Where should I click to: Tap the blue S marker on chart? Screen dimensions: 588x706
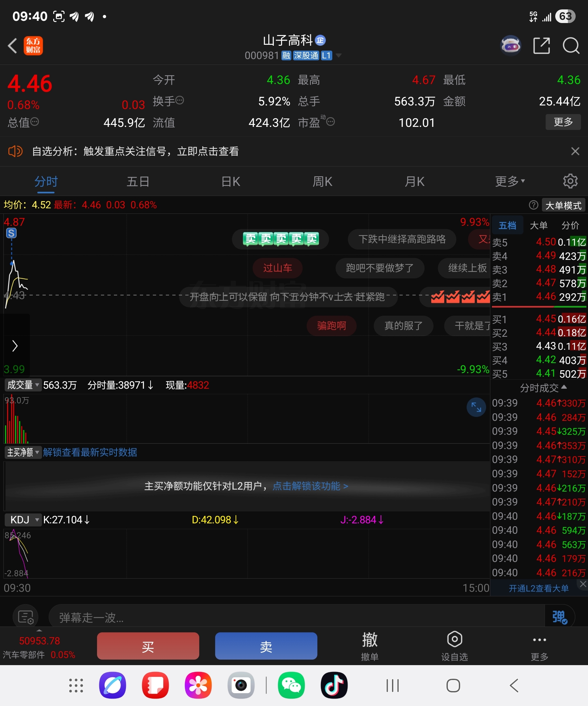pyautogui.click(x=11, y=233)
